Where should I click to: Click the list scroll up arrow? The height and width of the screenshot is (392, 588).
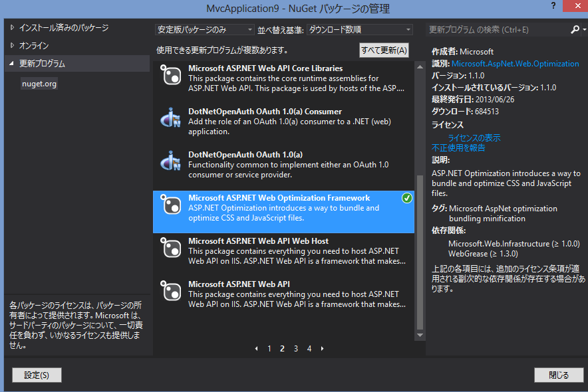pyautogui.click(x=420, y=66)
